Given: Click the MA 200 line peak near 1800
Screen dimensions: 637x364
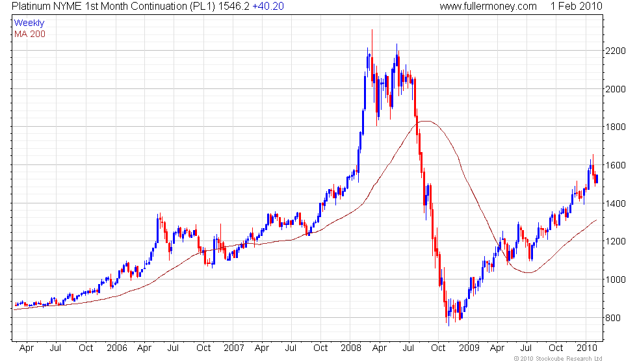Looking at the screenshot, I should tap(425, 121).
